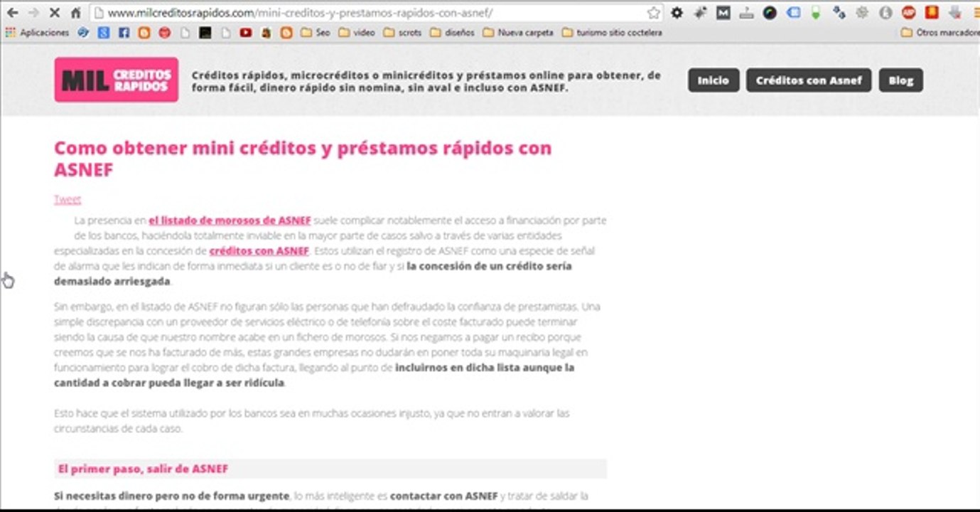The image size is (980, 512).
Task: Open the black square bookmark icon
Action: [205, 33]
